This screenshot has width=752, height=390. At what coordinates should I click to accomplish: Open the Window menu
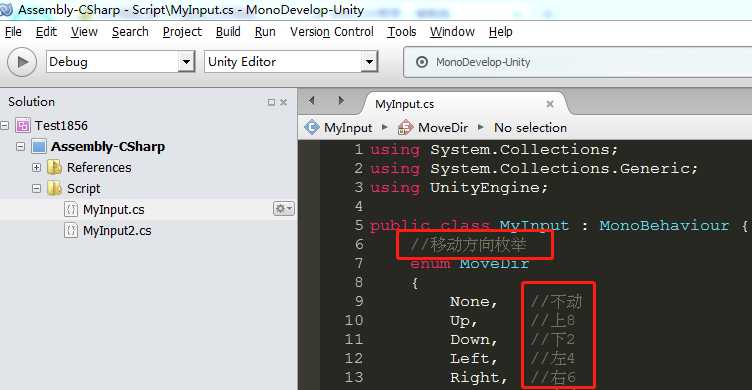[452, 32]
